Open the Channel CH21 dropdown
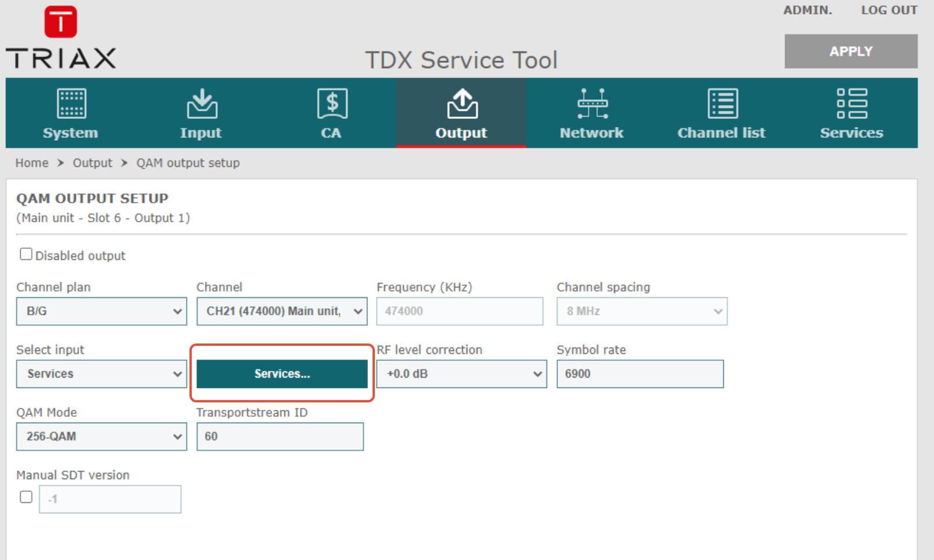This screenshot has height=560, width=934. (282, 311)
